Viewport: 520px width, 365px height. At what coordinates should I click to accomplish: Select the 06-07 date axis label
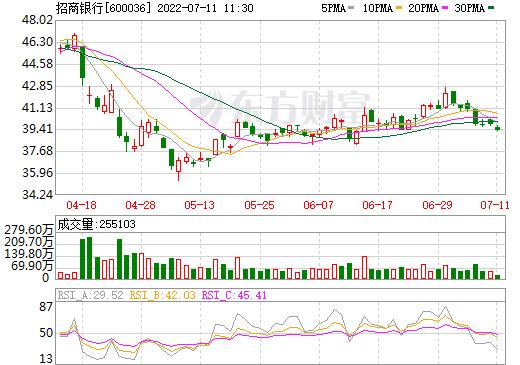coord(318,205)
